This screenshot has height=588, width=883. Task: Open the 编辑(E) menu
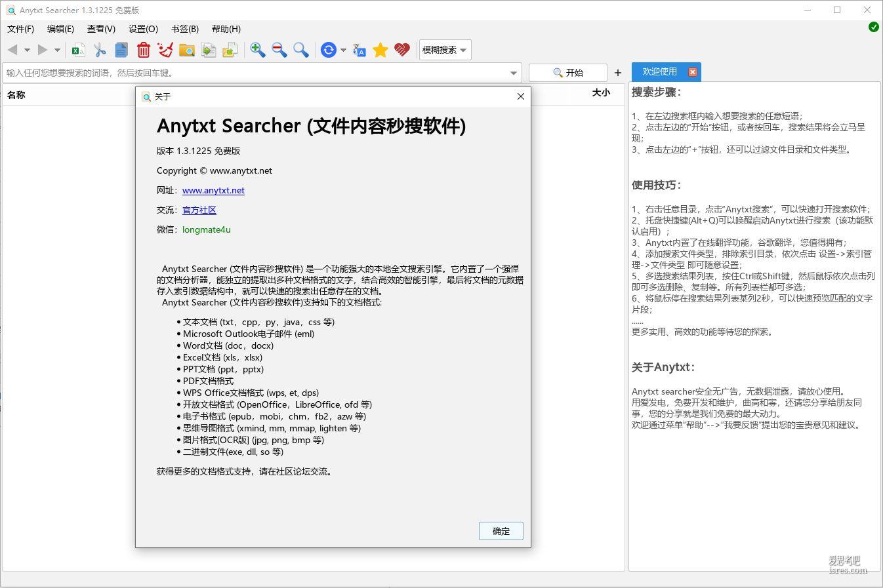pyautogui.click(x=60, y=29)
